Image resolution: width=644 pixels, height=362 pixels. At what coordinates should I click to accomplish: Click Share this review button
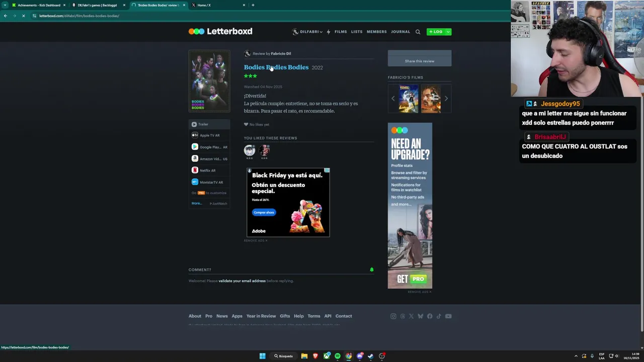pos(420,61)
